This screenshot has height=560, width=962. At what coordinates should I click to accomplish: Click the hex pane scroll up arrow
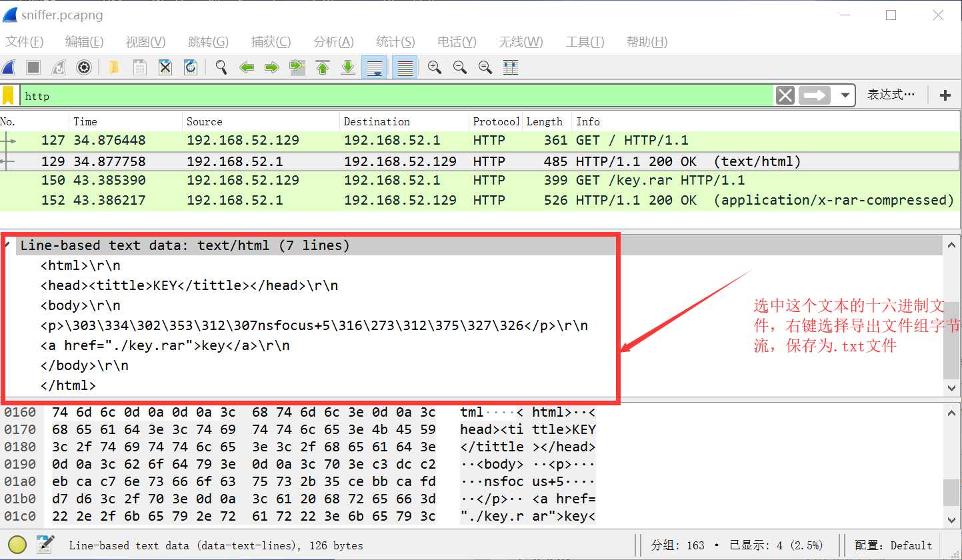[x=952, y=413]
